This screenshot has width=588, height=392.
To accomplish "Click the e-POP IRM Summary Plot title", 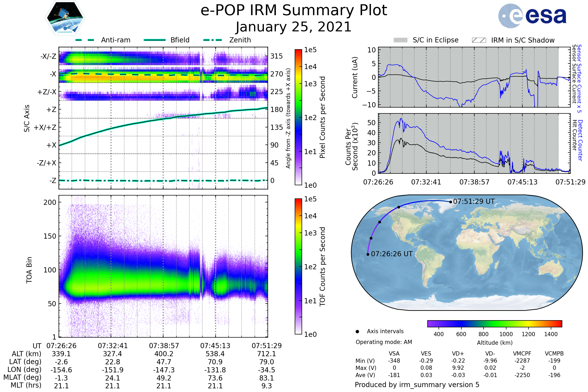I will click(x=294, y=11).
